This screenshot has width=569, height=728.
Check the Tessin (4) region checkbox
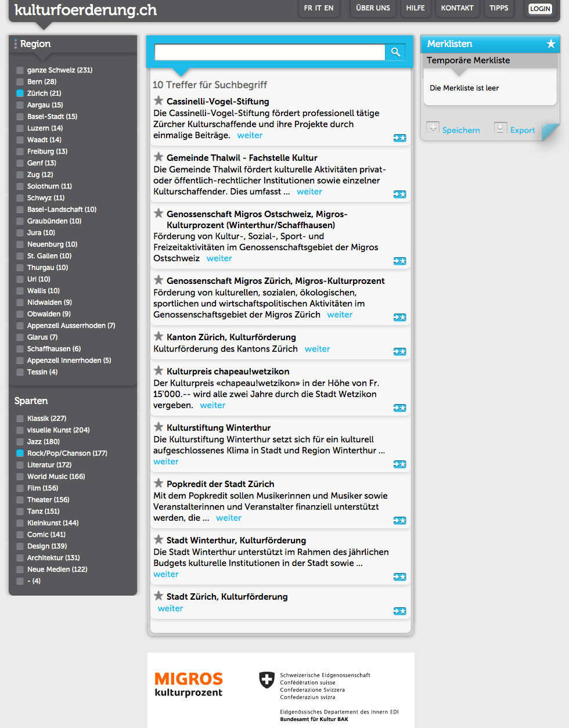pos(20,372)
